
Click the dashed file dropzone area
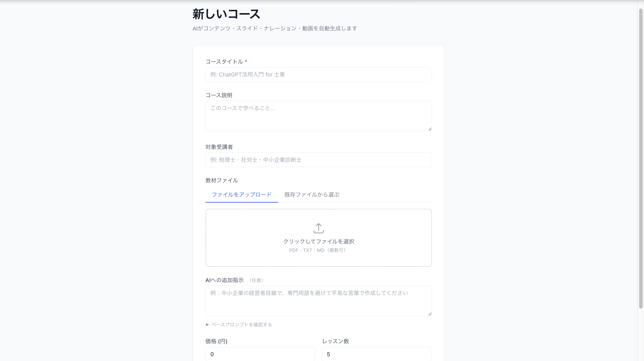(x=318, y=237)
